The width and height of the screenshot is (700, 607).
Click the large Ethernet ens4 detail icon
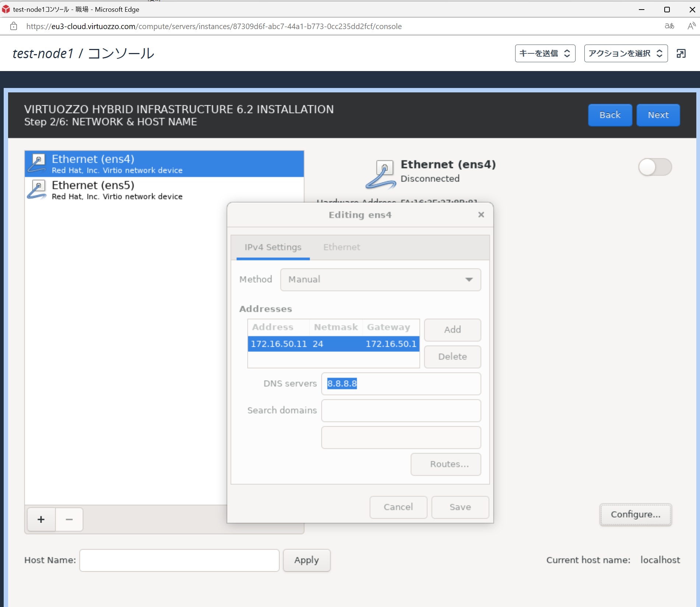(x=381, y=174)
